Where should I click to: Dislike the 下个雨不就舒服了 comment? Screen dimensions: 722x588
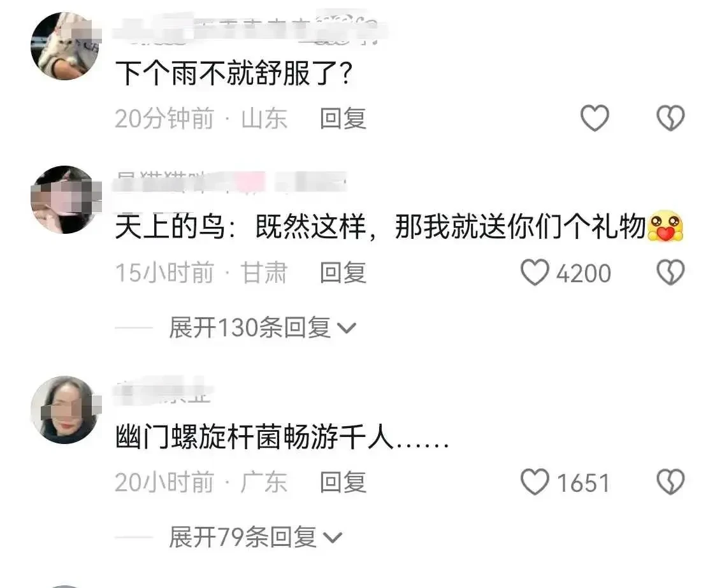pyautogui.click(x=670, y=118)
